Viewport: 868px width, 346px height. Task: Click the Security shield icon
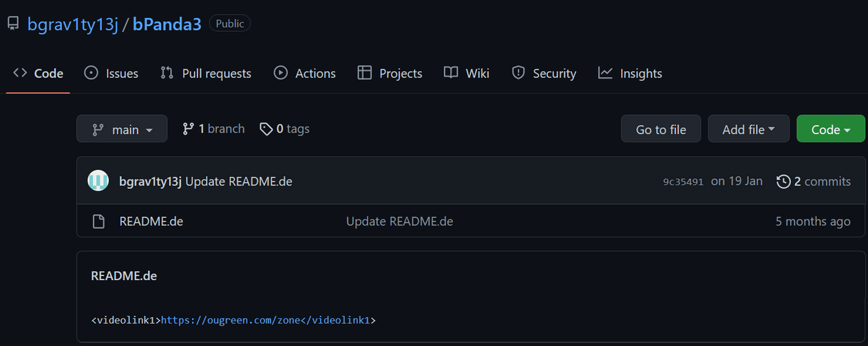(x=518, y=73)
